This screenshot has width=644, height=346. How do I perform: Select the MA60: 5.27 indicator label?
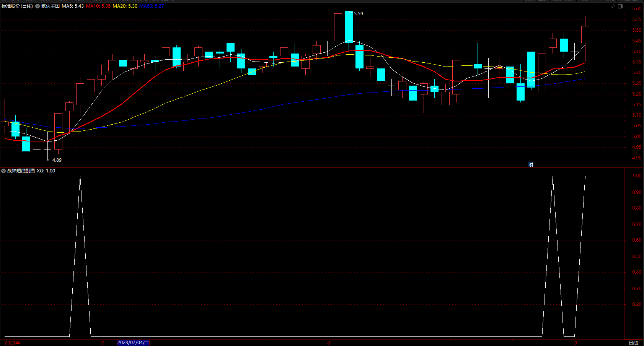[152, 6]
